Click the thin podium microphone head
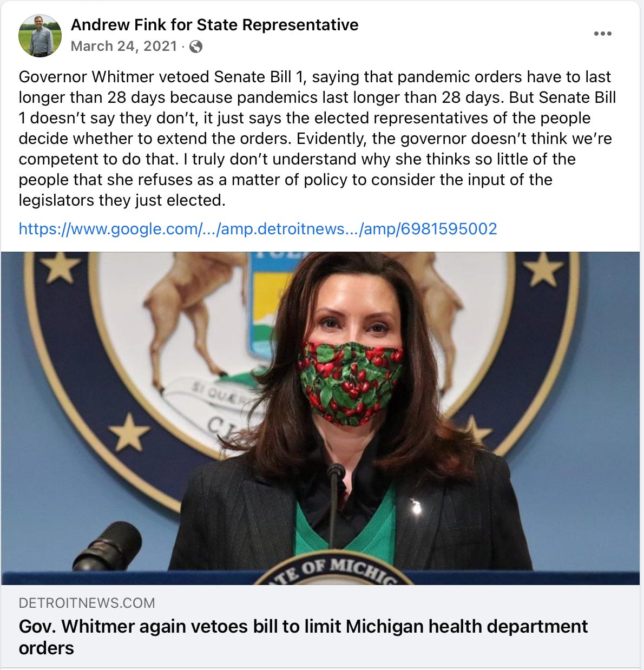This screenshot has height=670, width=644. [337, 472]
